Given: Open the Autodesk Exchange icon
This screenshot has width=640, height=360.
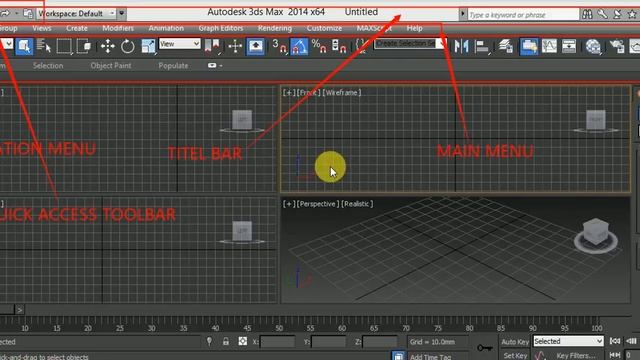Looking at the screenshot, I should coord(618,14).
